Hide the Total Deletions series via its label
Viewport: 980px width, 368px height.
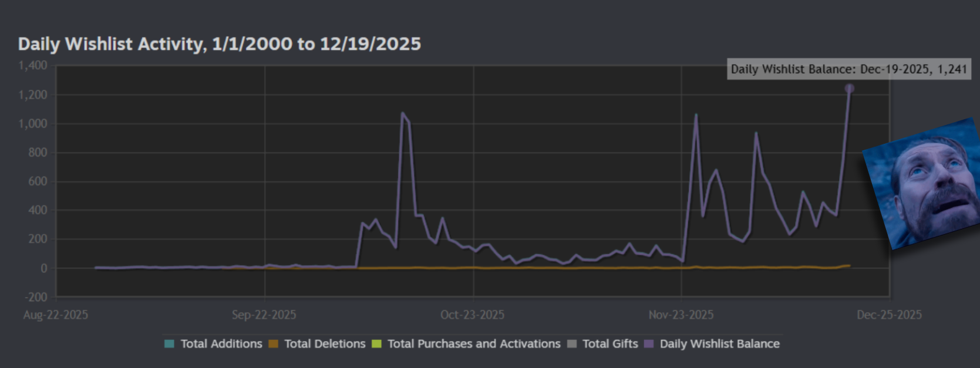click(x=325, y=344)
